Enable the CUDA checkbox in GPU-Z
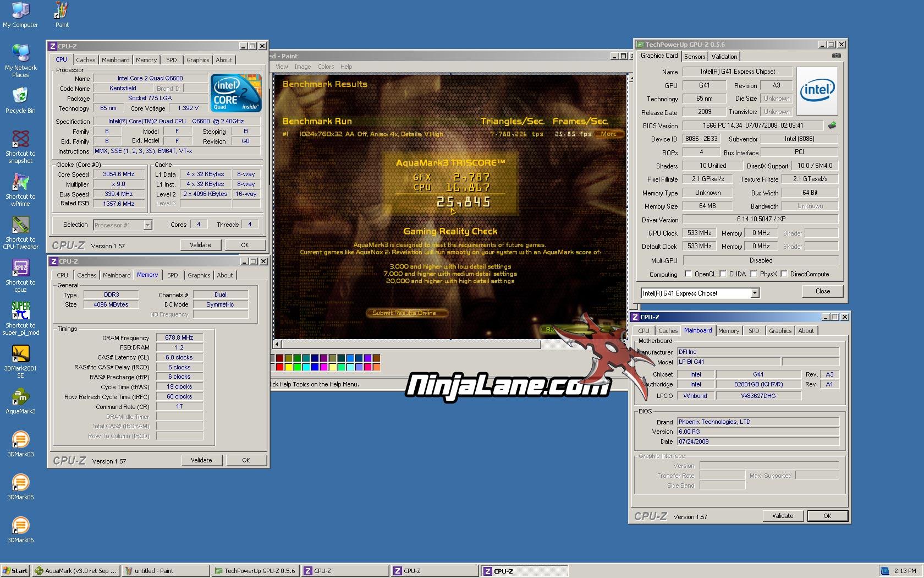 723,274
